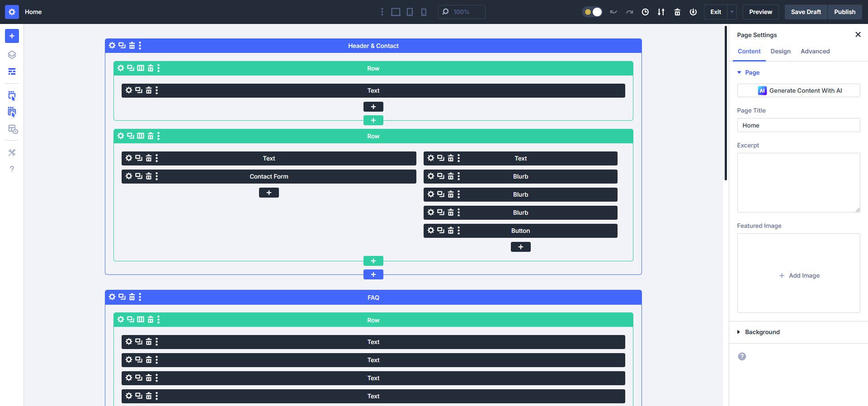Open the editing history clock icon
The image size is (868, 406).
coord(645,12)
